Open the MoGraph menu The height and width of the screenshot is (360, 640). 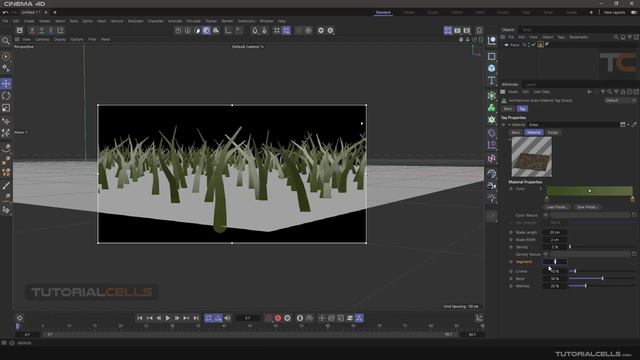136,21
